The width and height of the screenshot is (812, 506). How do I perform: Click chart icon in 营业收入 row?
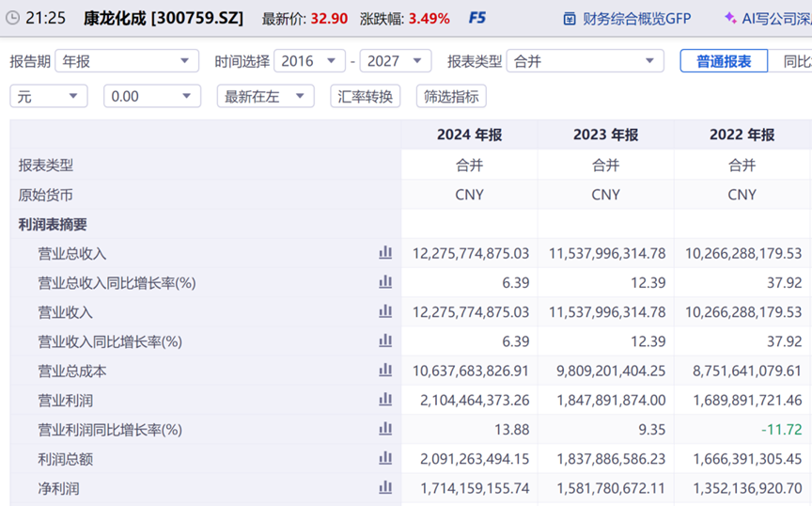[x=385, y=311]
